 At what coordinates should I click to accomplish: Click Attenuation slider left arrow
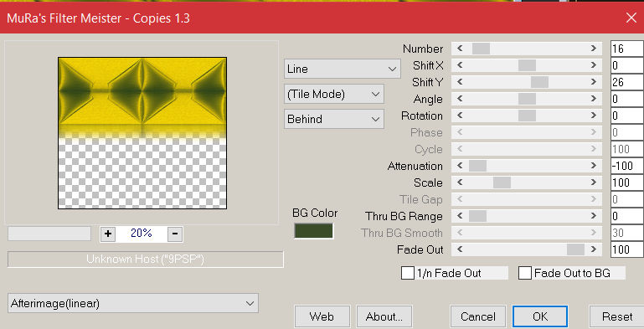point(460,166)
